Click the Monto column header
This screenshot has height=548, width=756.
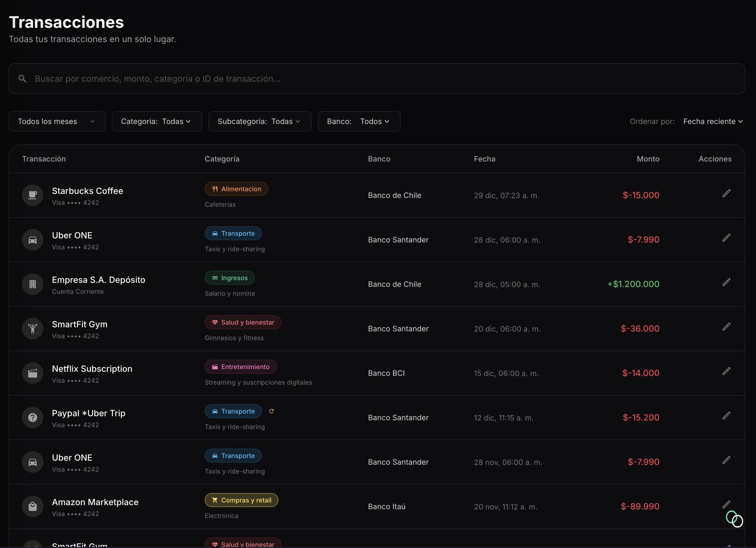pos(648,159)
